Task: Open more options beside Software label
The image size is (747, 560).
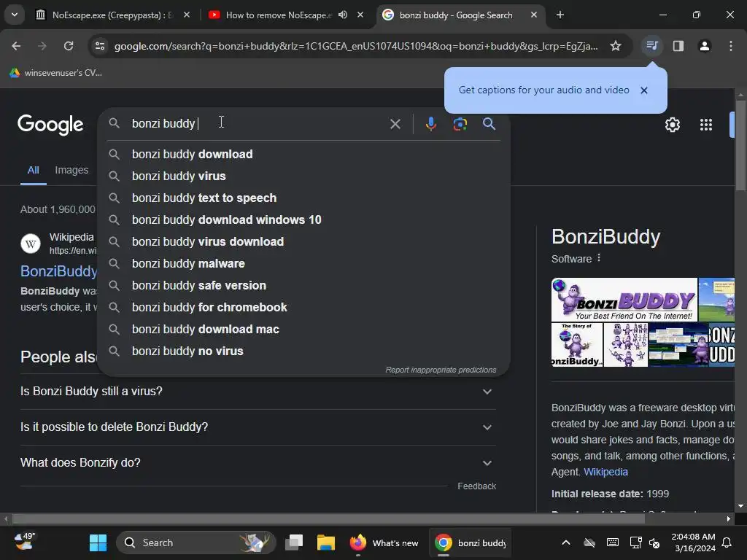Action: tap(599, 258)
